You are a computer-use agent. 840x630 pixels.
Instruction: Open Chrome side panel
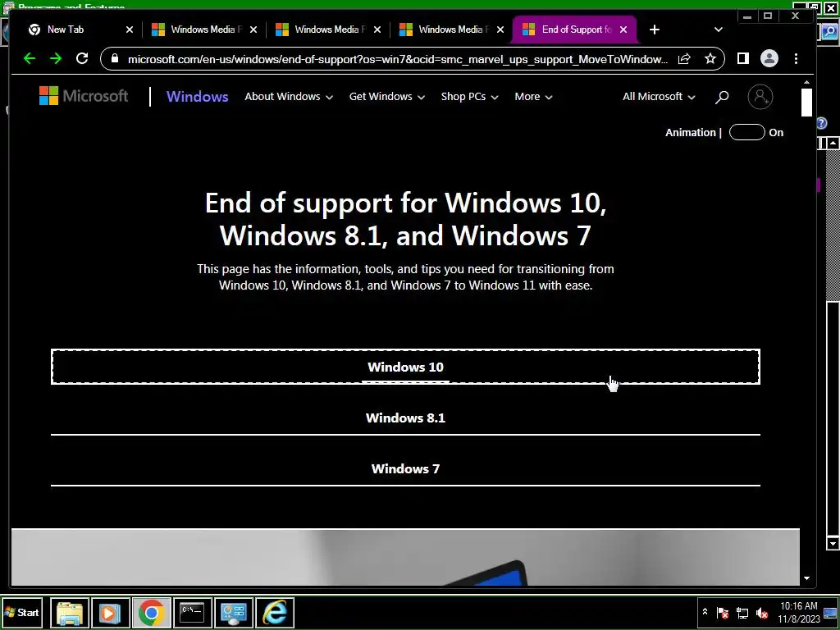pos(743,58)
